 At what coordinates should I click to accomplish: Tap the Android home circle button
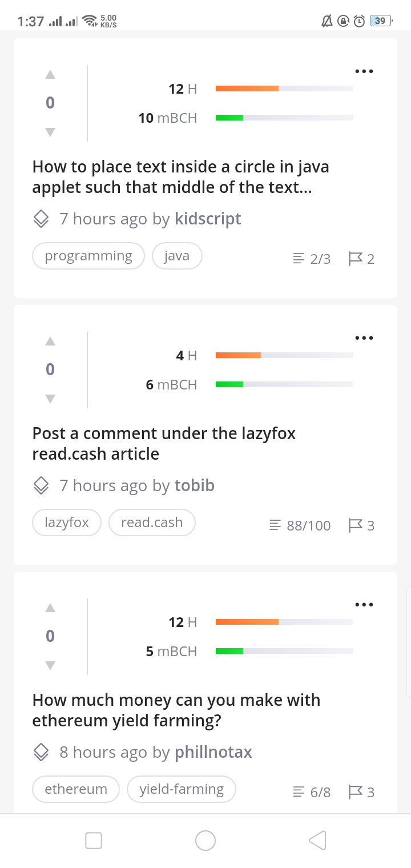(x=205, y=840)
